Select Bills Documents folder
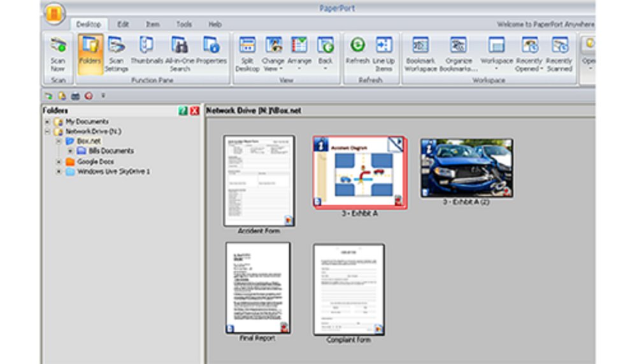637x364 pixels. (105, 151)
